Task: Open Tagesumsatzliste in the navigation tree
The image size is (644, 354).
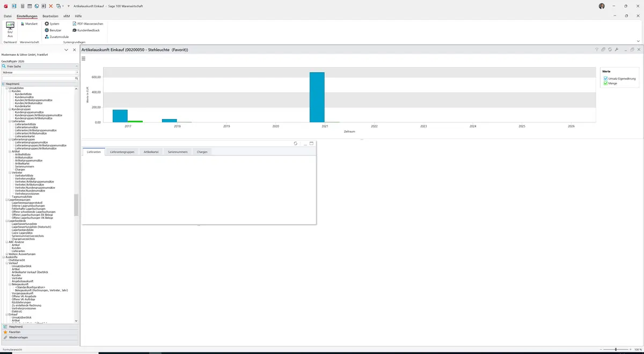Action: point(22,197)
